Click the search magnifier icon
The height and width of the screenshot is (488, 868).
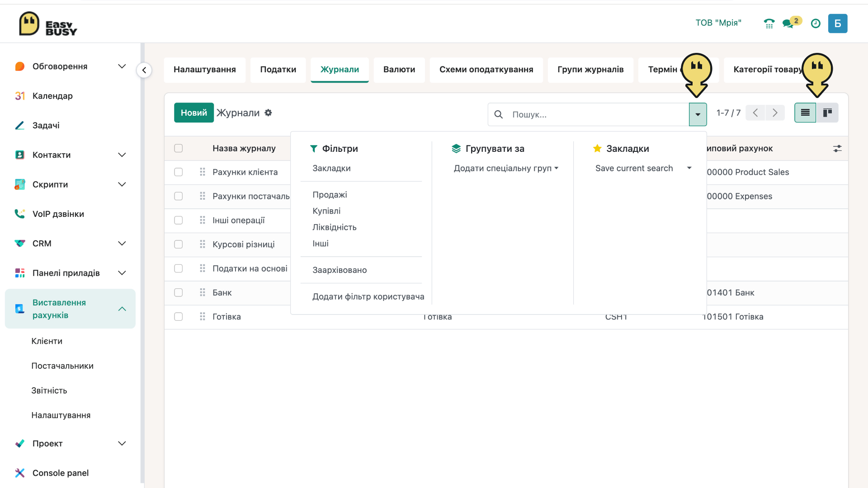499,114
